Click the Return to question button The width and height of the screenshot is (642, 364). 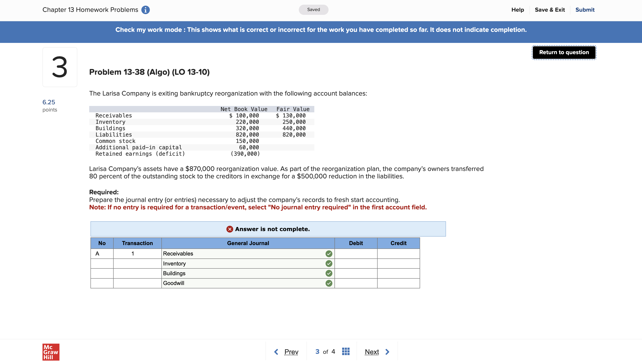click(564, 52)
